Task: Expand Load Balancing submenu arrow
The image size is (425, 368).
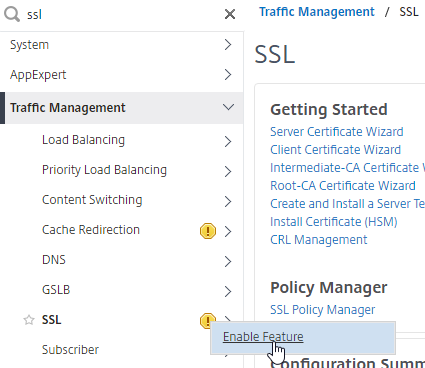Action: (x=228, y=141)
